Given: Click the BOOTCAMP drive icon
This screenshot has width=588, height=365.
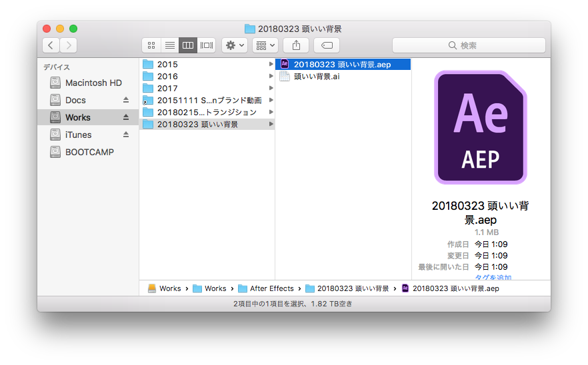Looking at the screenshot, I should tap(55, 152).
